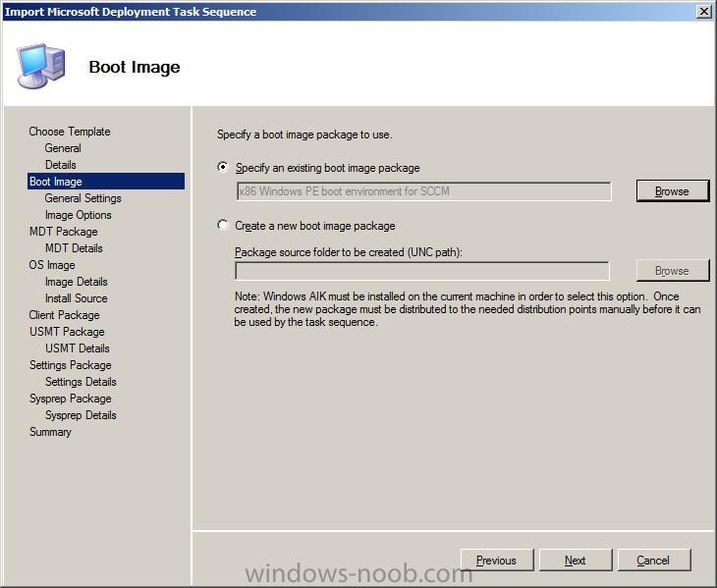Click the disabled Browse button for UNC path
Screen dimensions: 717x588
673,271
